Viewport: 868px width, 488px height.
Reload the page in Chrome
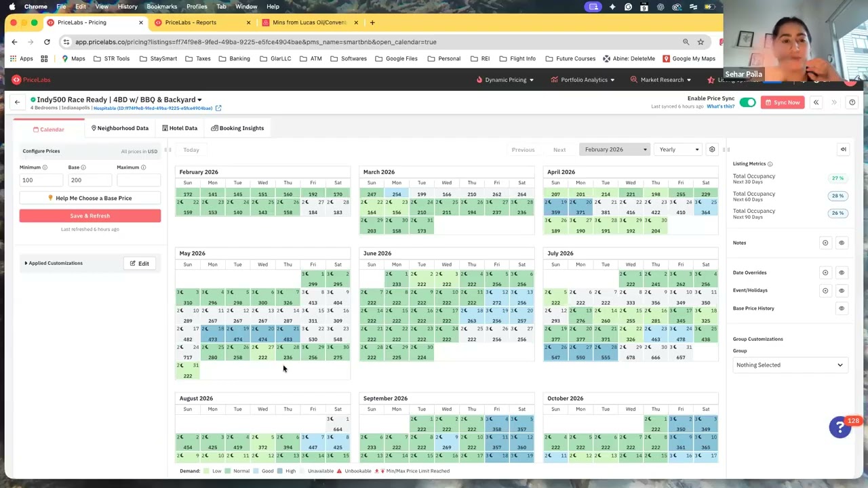47,42
